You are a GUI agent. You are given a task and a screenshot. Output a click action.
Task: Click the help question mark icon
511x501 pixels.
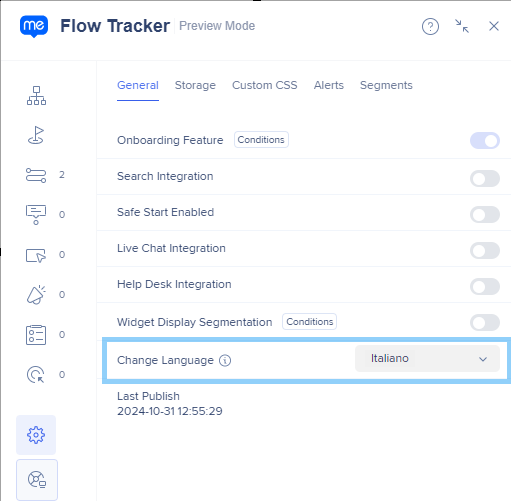tap(430, 26)
